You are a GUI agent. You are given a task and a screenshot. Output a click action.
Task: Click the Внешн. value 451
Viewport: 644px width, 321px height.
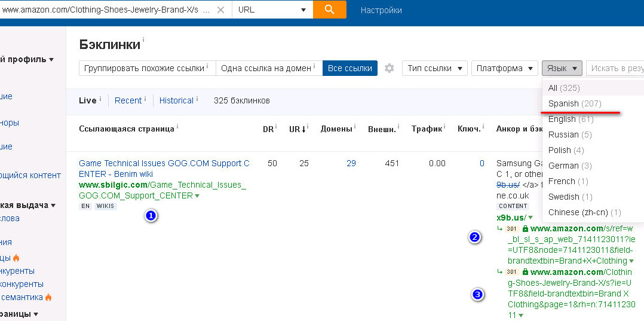point(392,164)
